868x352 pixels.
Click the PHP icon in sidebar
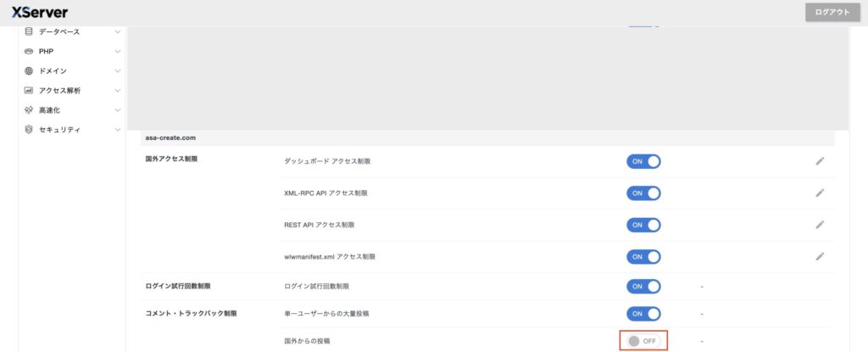pos(29,52)
